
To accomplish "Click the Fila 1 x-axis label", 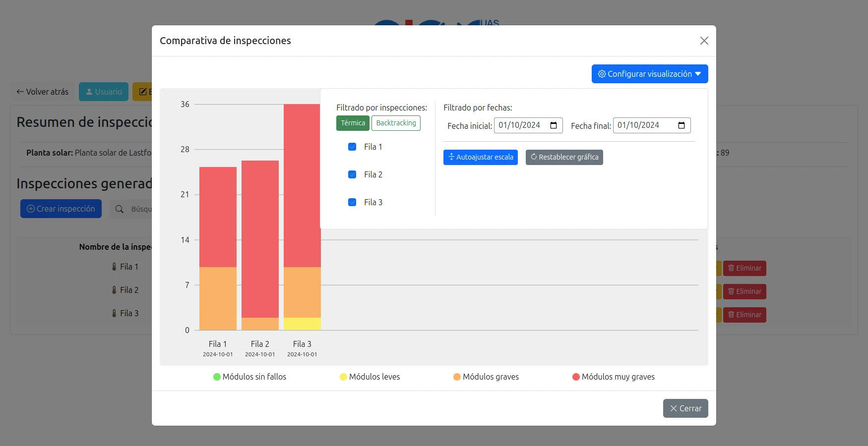I will coord(218,344).
